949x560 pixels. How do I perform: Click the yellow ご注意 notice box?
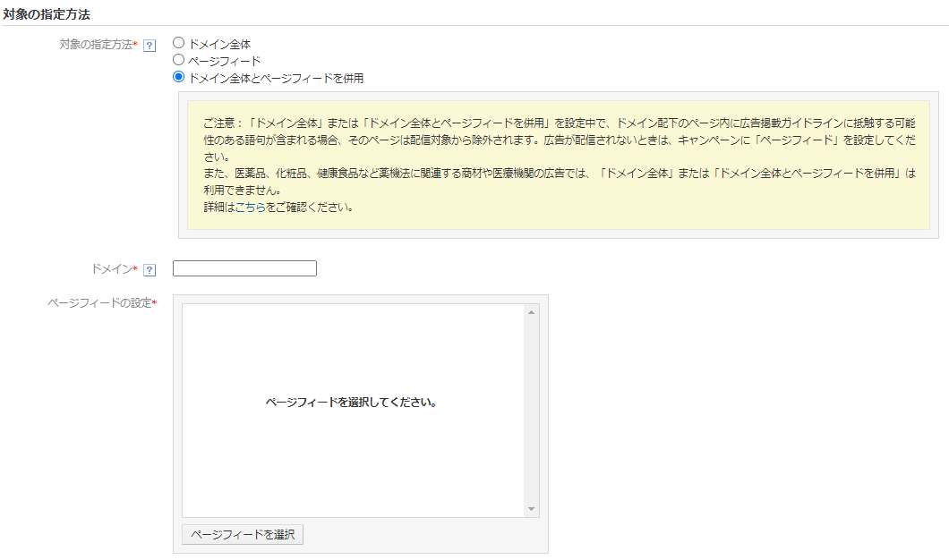(x=559, y=165)
